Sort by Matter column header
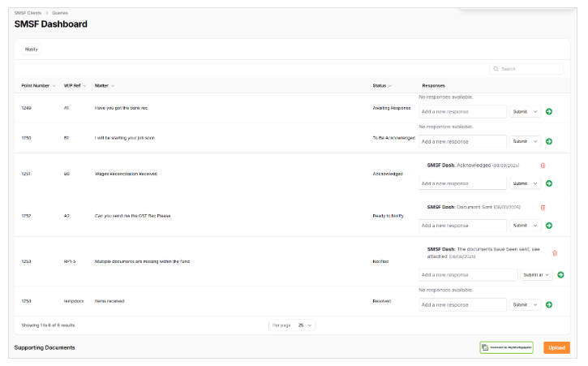 (x=105, y=85)
